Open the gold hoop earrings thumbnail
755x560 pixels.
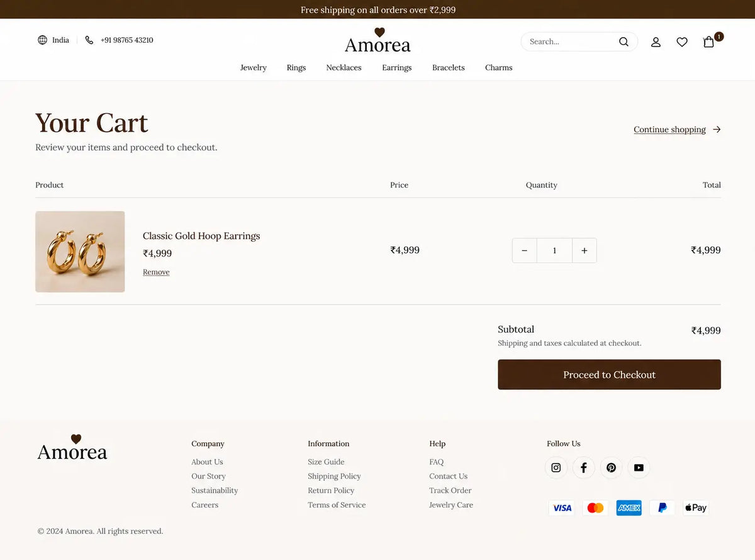[80, 252]
